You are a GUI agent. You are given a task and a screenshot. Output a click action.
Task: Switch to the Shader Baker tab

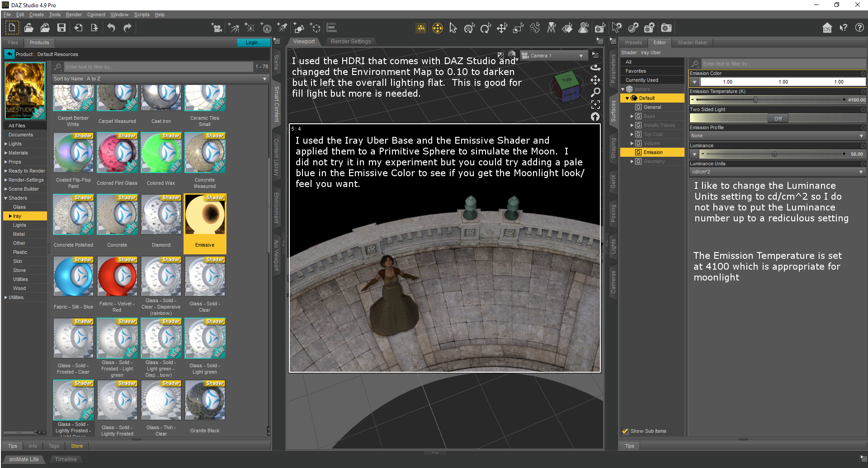point(692,43)
